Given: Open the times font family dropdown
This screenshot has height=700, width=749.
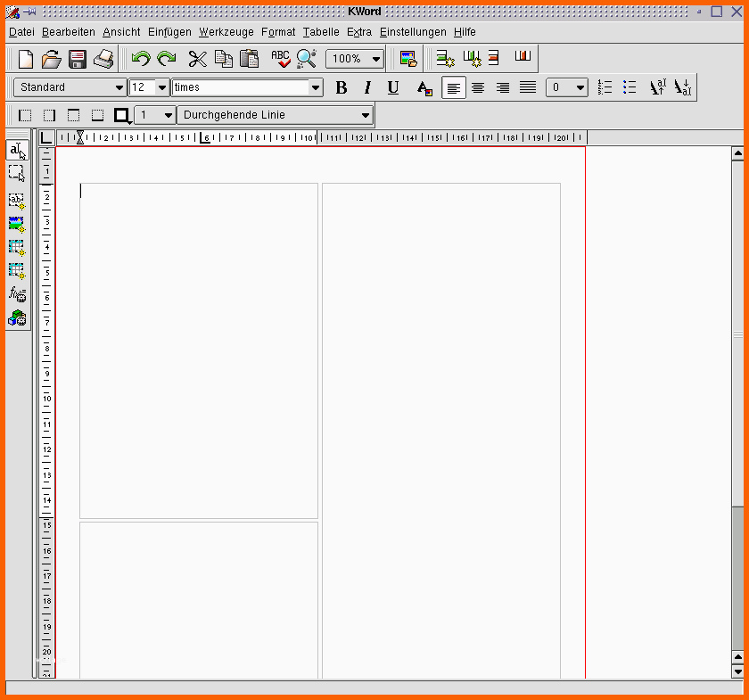Looking at the screenshot, I should pos(247,87).
